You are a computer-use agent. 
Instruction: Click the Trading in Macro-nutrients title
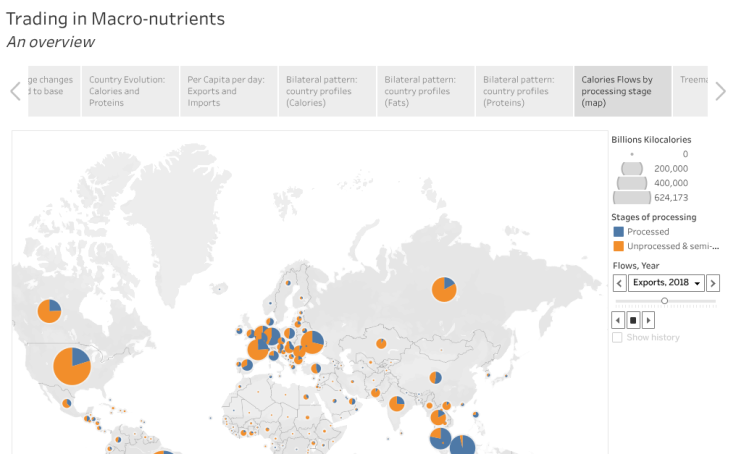coord(115,19)
